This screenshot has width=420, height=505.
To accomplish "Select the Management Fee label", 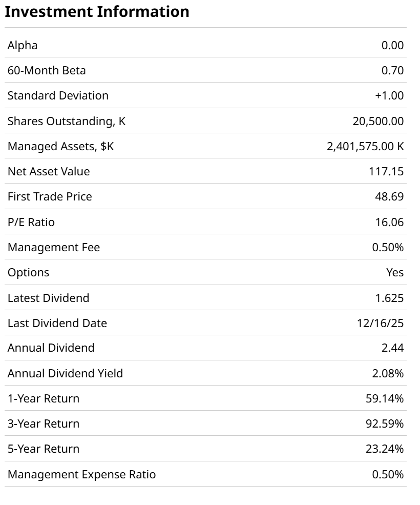I will click(x=54, y=247).
